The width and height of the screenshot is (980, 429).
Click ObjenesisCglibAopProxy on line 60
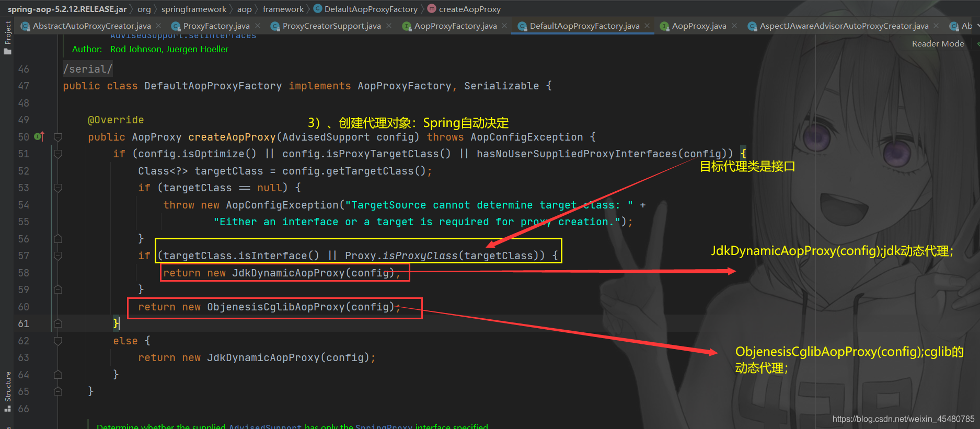tap(276, 307)
